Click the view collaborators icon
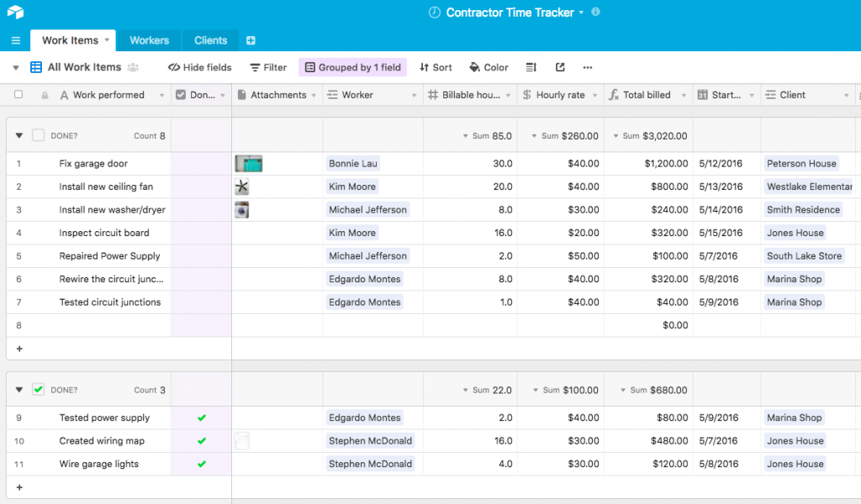The height and width of the screenshot is (504, 861). pos(133,67)
